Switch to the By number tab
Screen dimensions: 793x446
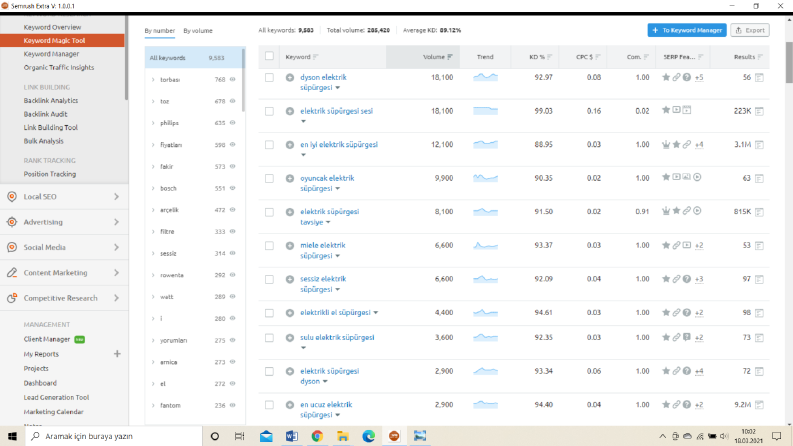click(159, 31)
